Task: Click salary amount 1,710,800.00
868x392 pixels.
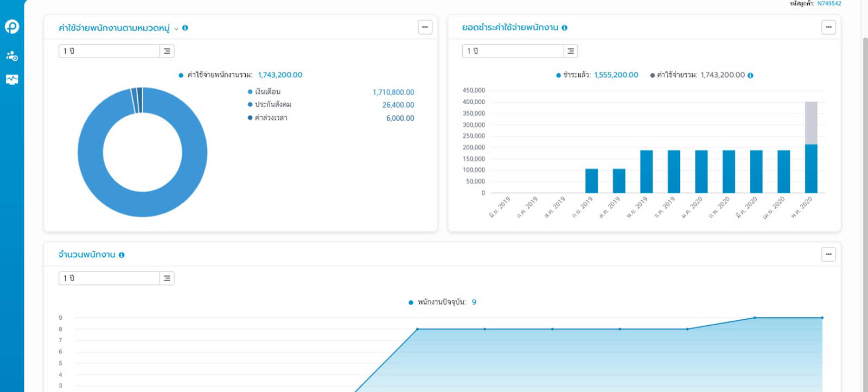Action: (393, 92)
